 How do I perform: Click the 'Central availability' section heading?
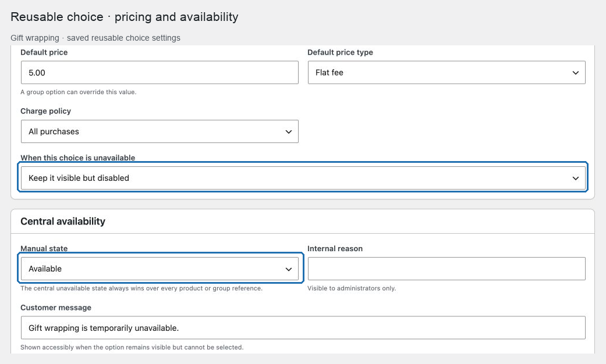tap(63, 221)
